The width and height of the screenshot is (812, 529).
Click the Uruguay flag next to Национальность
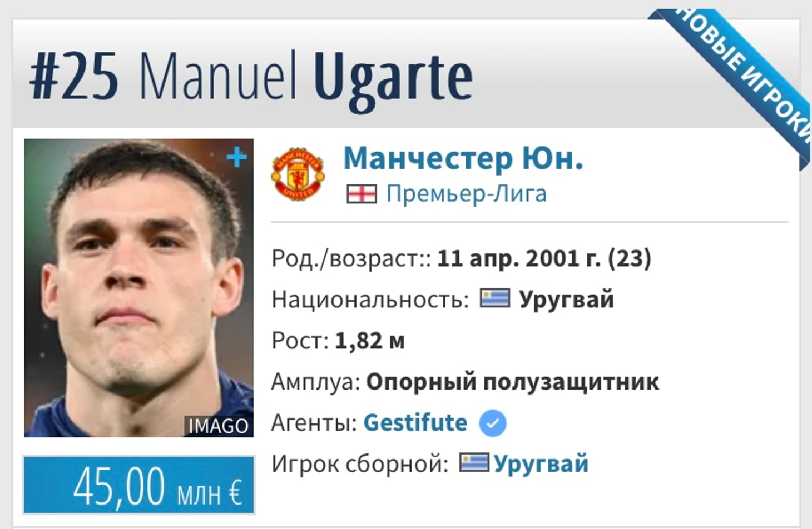(494, 299)
